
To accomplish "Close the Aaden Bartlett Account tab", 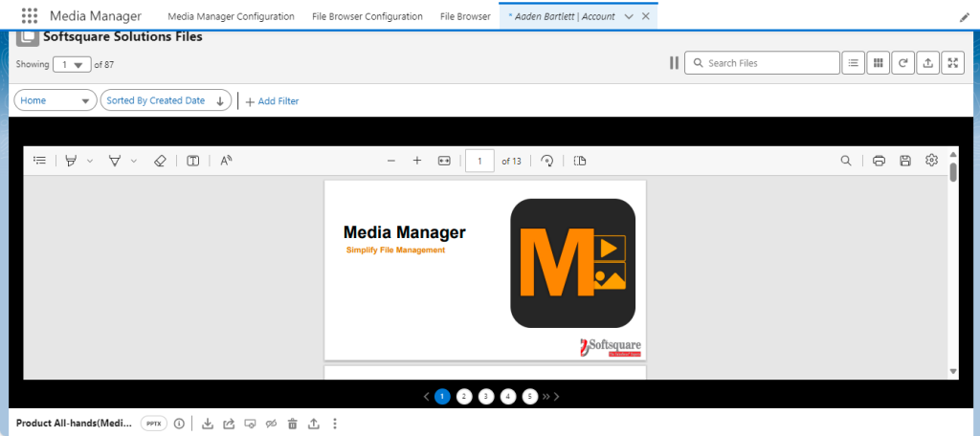I will [646, 16].
